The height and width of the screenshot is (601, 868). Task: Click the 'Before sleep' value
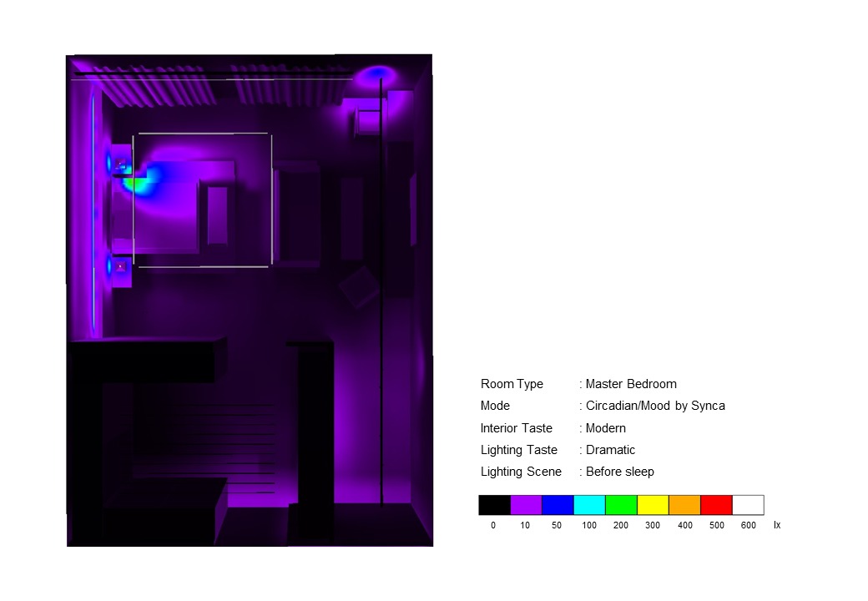point(620,472)
